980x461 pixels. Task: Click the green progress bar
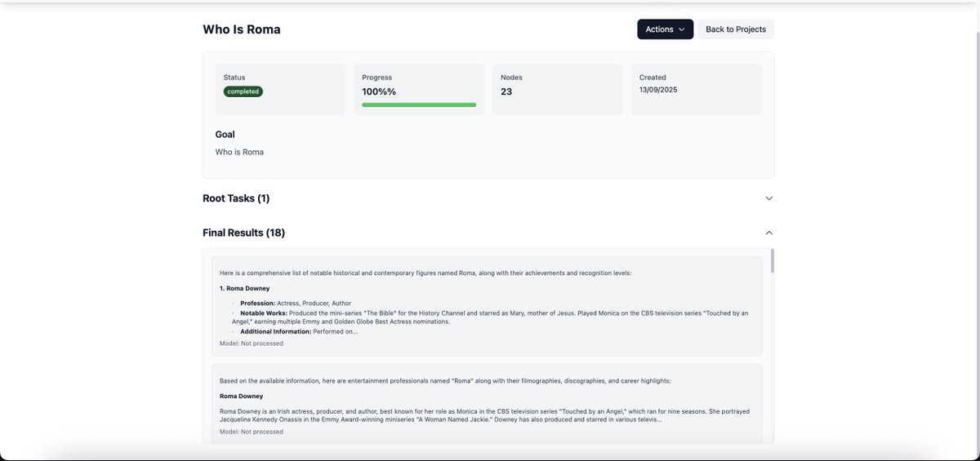tap(419, 104)
